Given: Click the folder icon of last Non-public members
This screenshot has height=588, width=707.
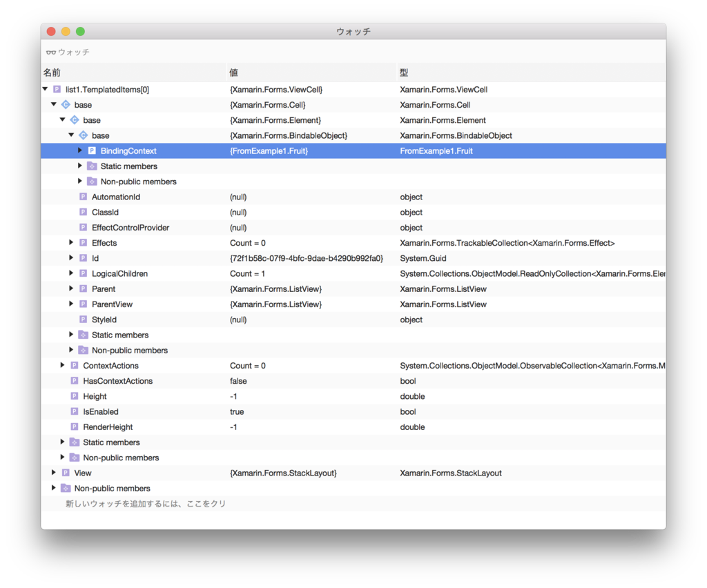Looking at the screenshot, I should click(66, 488).
